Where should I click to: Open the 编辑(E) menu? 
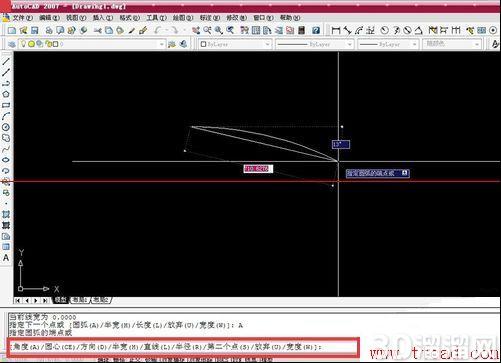[49, 18]
